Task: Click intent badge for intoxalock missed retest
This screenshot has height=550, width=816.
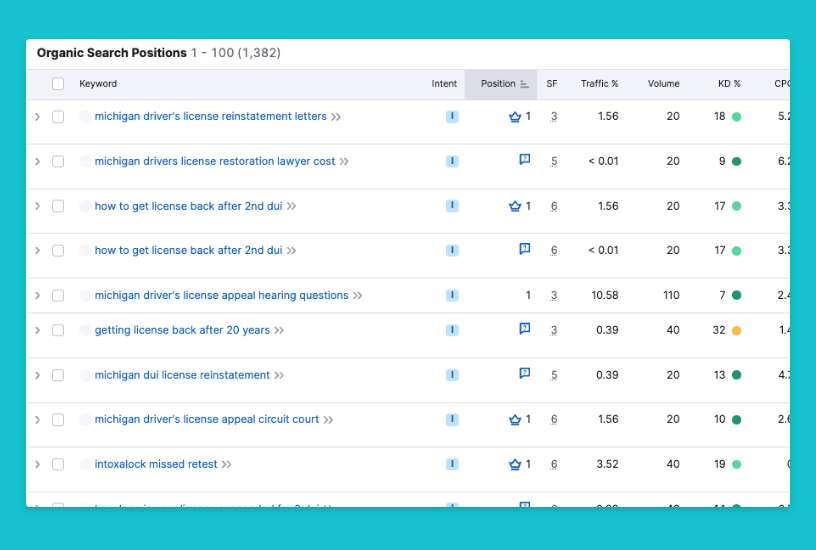Action: click(x=452, y=464)
